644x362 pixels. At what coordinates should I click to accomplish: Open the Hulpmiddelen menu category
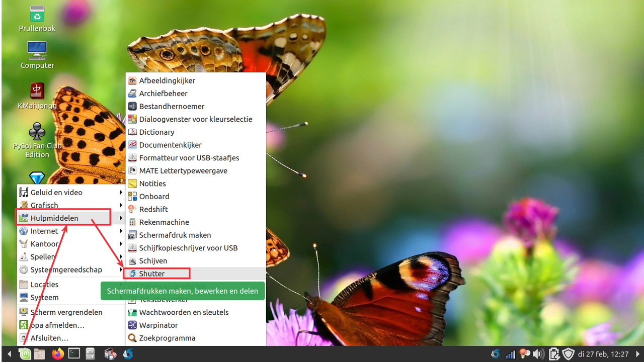pyautogui.click(x=70, y=218)
